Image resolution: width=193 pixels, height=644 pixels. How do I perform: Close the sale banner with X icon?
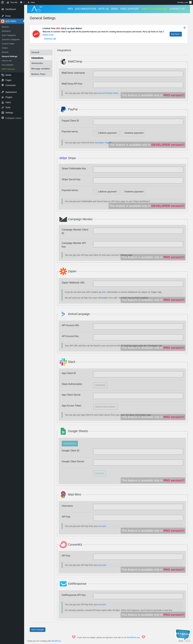coord(185,28)
